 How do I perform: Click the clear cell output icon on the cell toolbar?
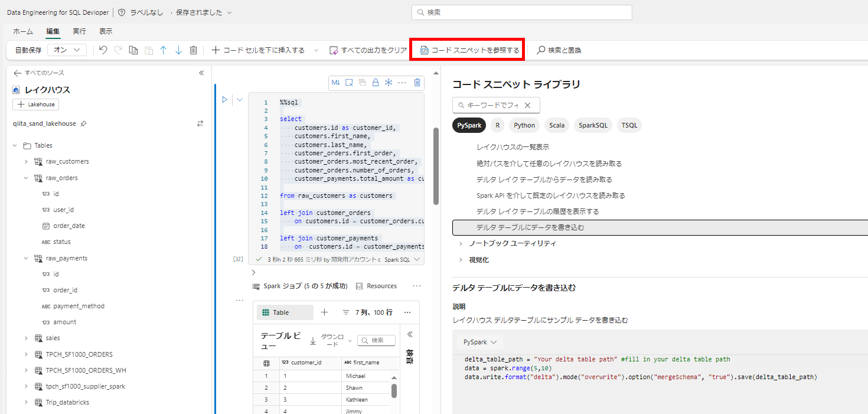click(349, 83)
